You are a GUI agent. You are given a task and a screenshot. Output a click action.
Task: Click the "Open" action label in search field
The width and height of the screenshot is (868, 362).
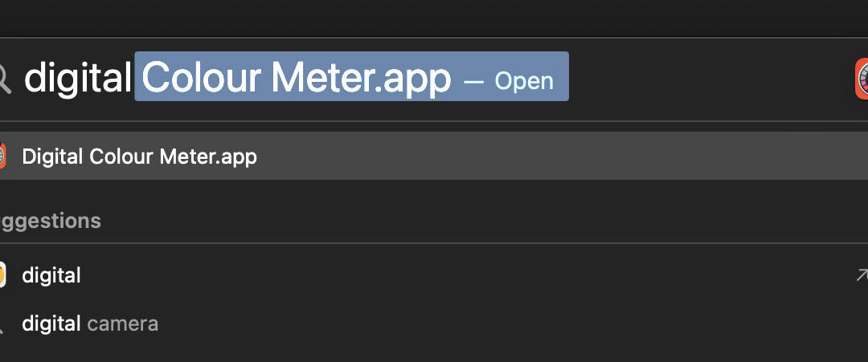pos(524,80)
